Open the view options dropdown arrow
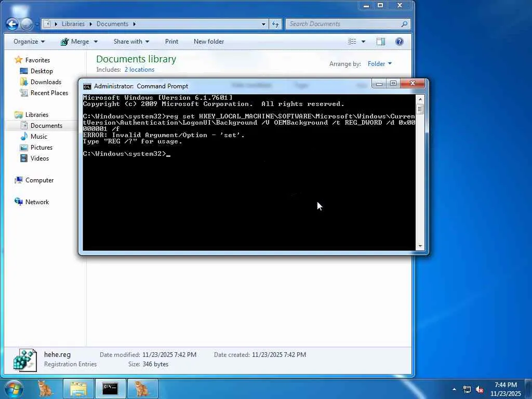532x399 pixels. 363,42
